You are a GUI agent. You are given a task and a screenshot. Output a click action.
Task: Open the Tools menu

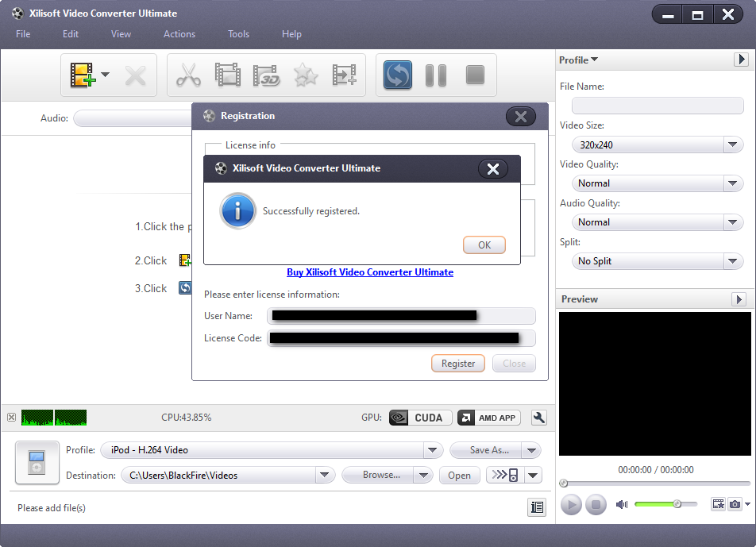[x=239, y=34]
